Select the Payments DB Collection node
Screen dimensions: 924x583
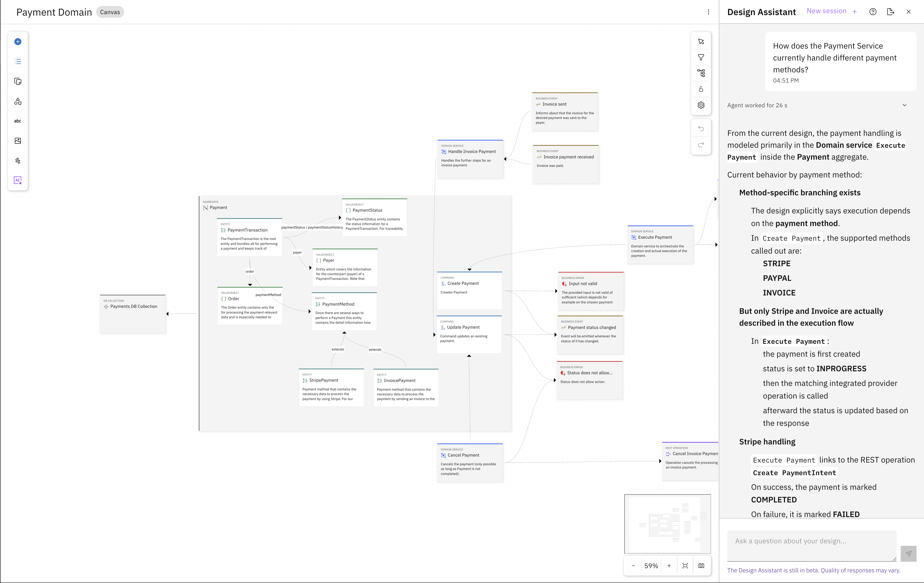click(x=132, y=314)
